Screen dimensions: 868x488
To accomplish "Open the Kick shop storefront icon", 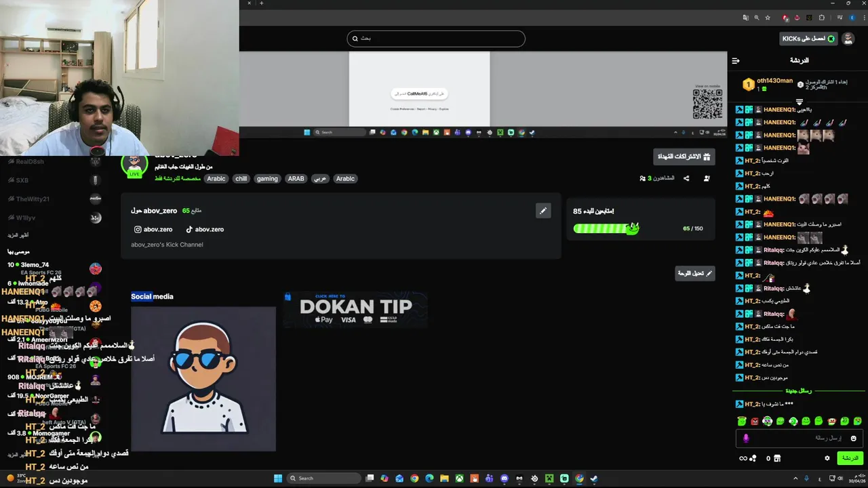I will pos(777,458).
